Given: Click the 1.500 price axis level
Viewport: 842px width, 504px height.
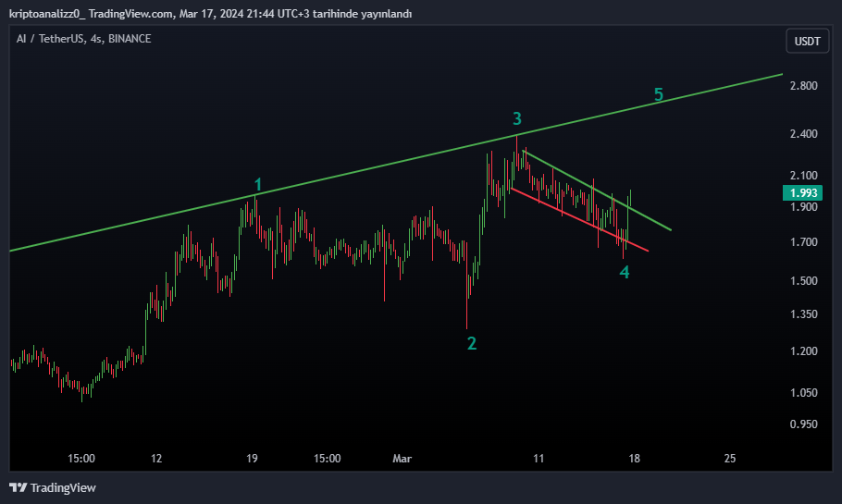Looking at the screenshot, I should (803, 281).
